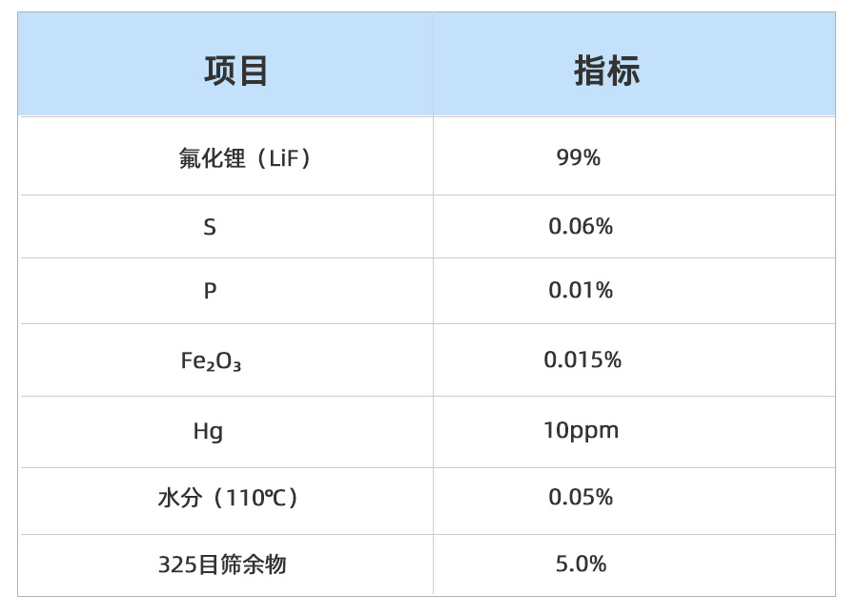
Task: Click the Hg item label
Action: point(208,432)
